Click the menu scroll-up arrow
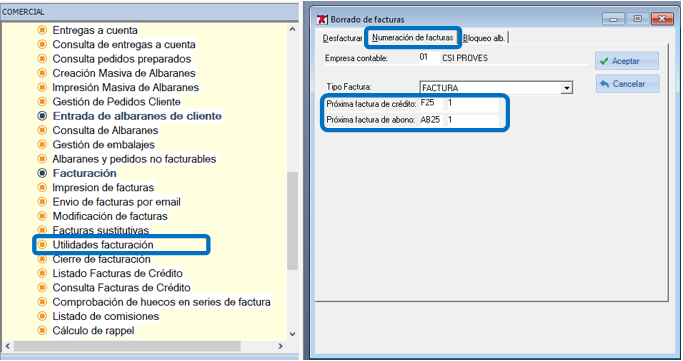Screen dimensions: 683x361 pos(292,29)
